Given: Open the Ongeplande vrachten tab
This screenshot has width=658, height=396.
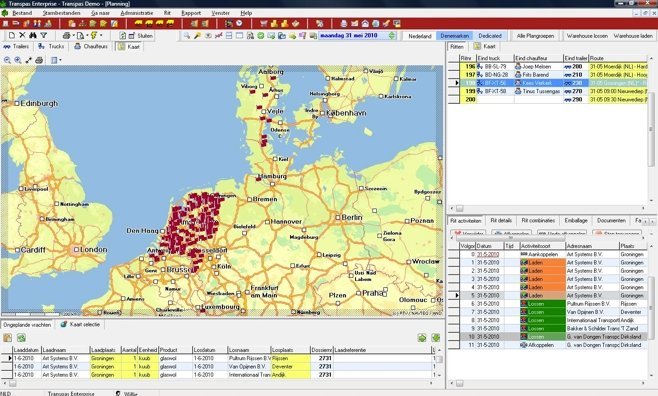Looking at the screenshot, I should click(27, 325).
